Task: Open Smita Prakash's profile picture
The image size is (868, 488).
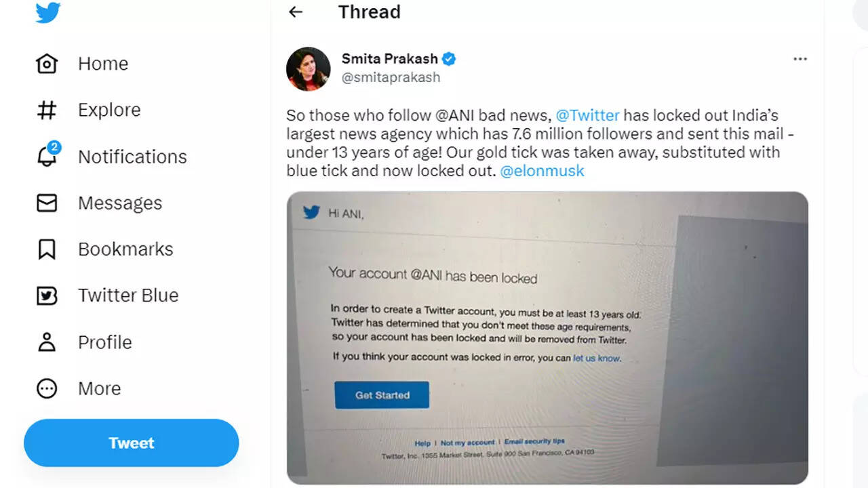Action: pos(309,68)
